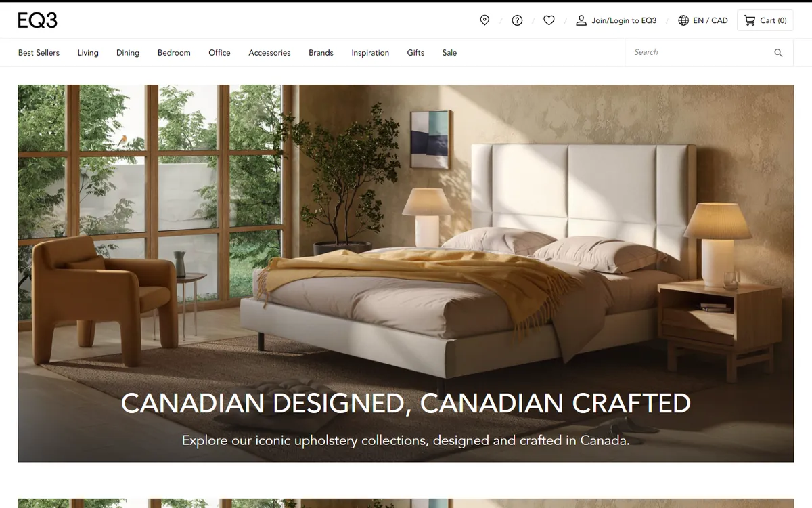
Task: Open the wishlist heart icon
Action: (549, 20)
